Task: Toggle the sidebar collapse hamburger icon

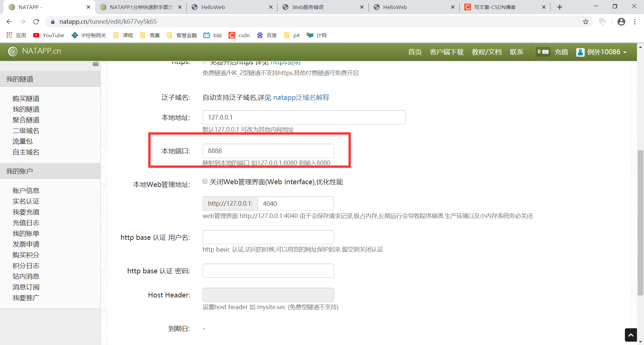Action: 96,64
